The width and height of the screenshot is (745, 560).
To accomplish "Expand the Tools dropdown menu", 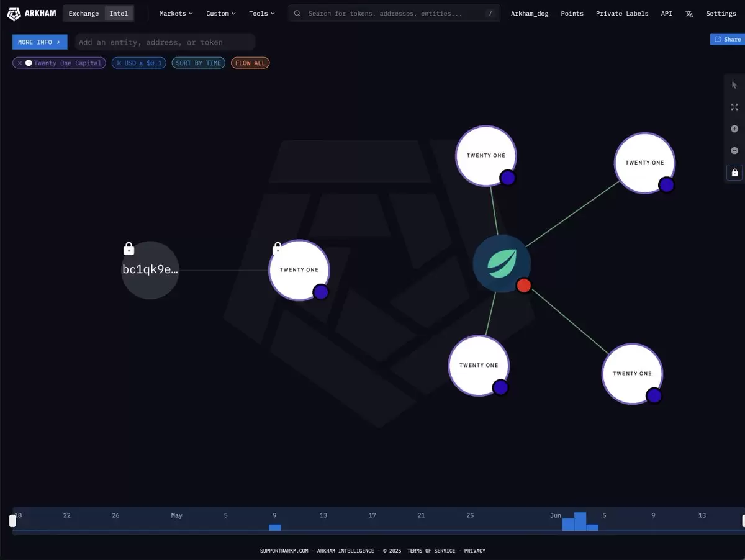I will pyautogui.click(x=262, y=14).
